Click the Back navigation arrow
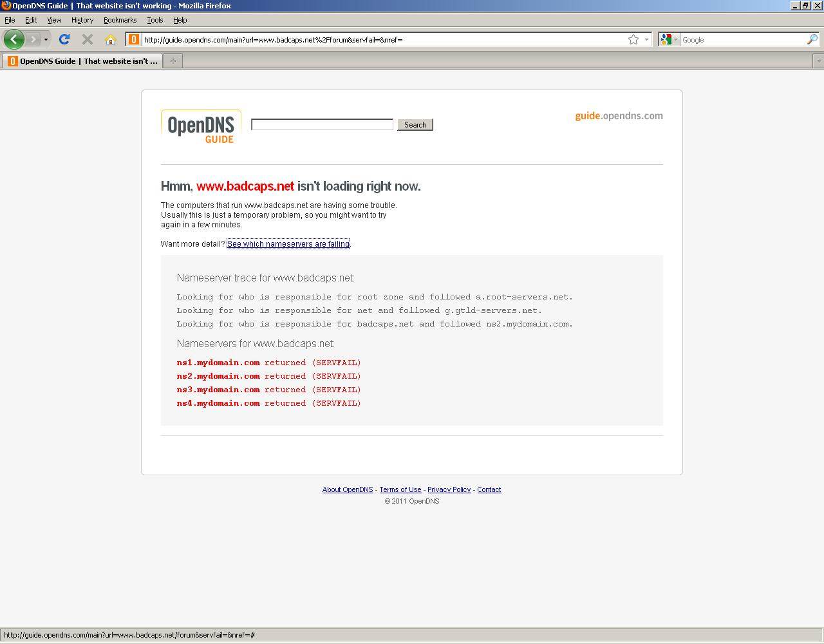The image size is (824, 644). [14, 39]
